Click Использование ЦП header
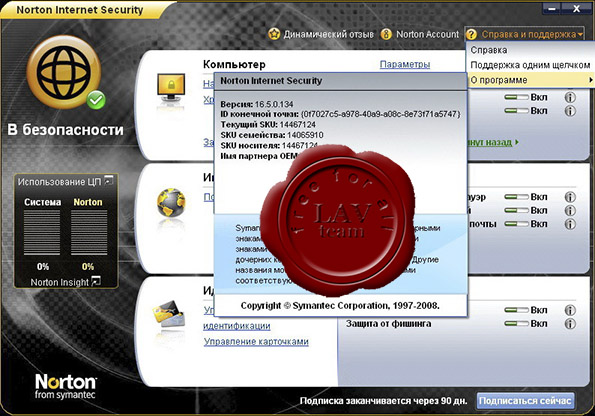This screenshot has height=416, width=595. tap(59, 182)
